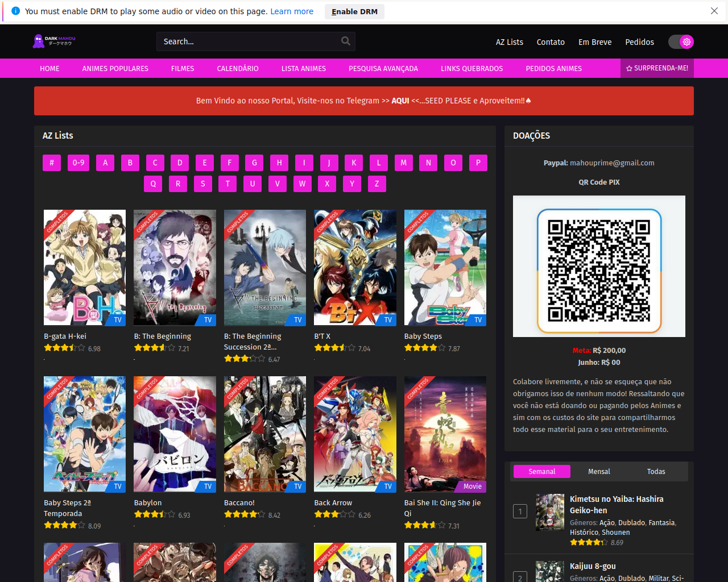The width and height of the screenshot is (728, 582).
Task: Open LINKS QUEBRADOS menu item
Action: coord(471,68)
